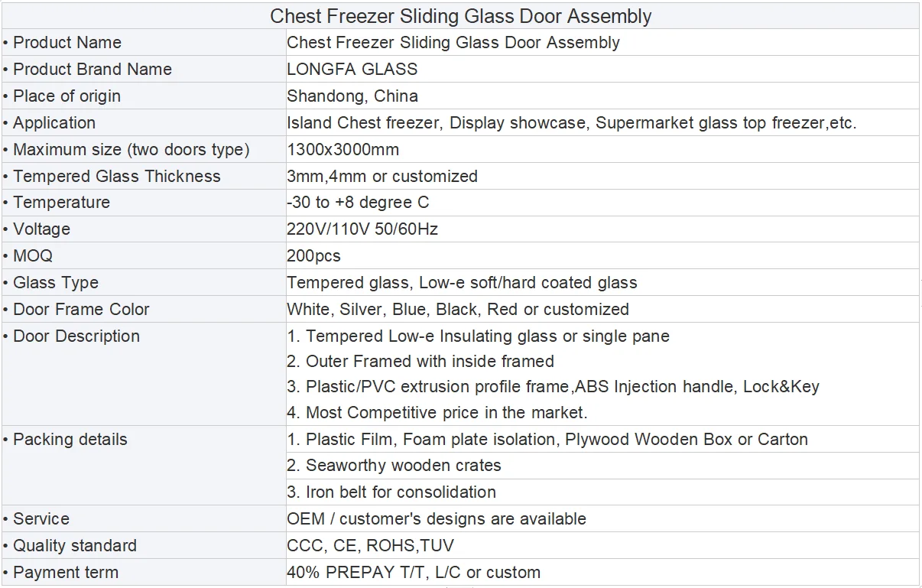Click the -30 to +8 degree C value
The width and height of the screenshot is (922, 588).
(358, 203)
